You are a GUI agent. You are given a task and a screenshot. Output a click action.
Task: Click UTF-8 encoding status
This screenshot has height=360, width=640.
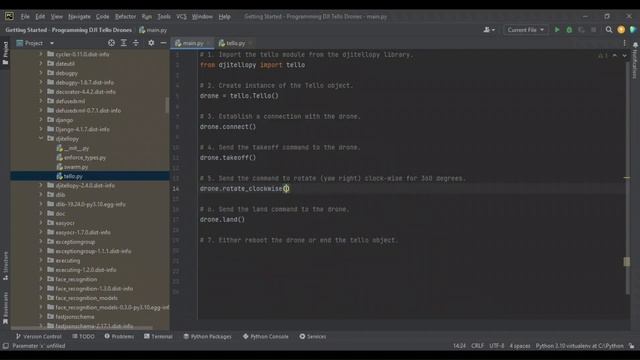(x=496, y=346)
